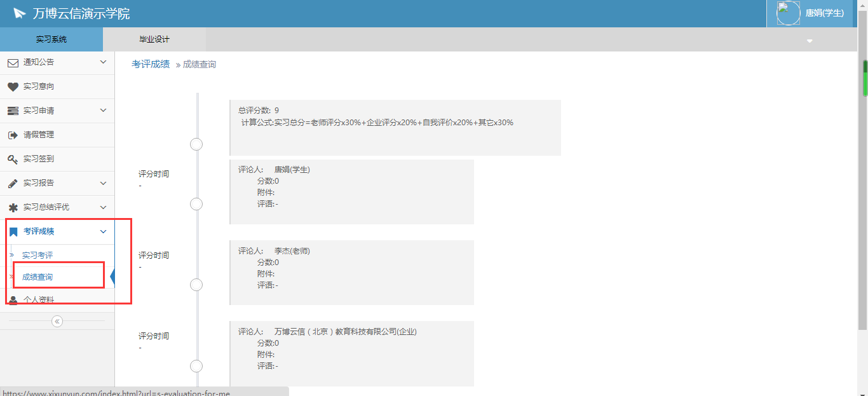Click the key icon for 实习签到
This screenshot has height=396, width=868.
13,159
